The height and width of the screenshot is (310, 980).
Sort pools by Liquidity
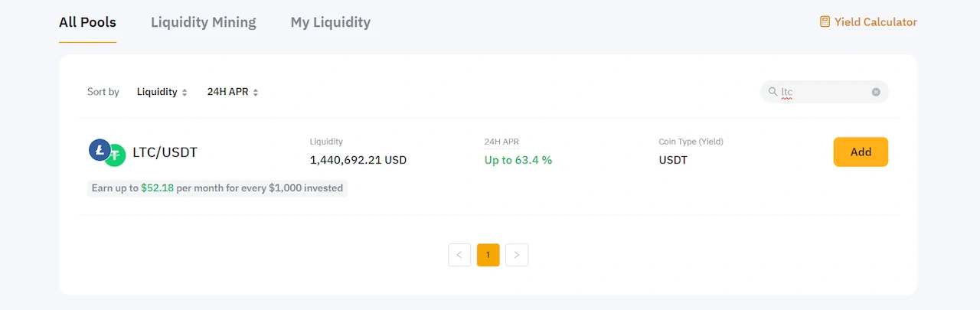click(x=162, y=92)
